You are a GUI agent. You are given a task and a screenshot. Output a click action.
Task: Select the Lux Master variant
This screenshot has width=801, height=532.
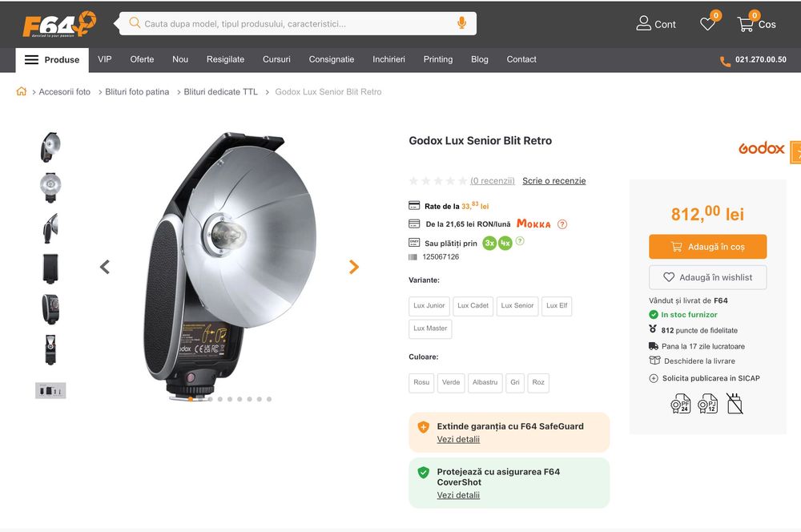(430, 328)
